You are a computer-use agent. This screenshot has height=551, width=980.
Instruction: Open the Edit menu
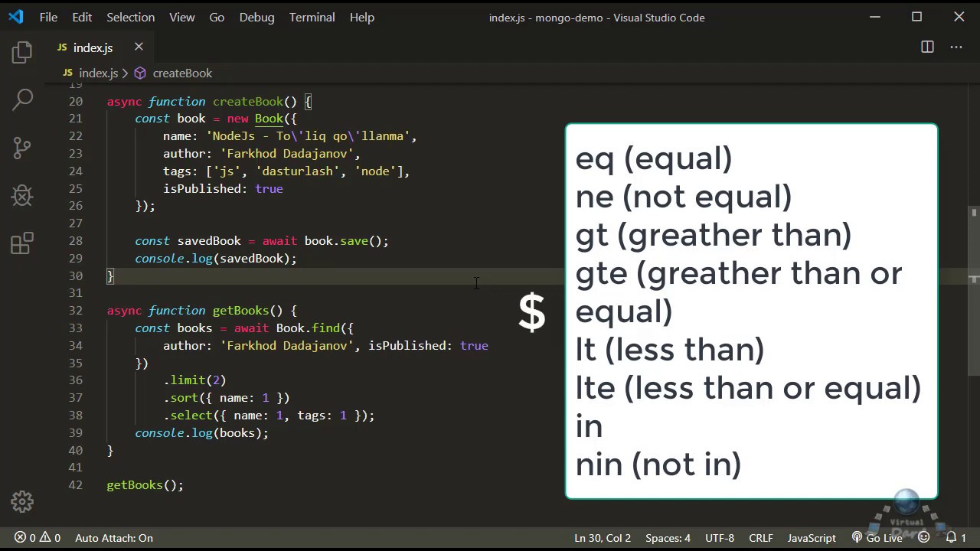[82, 17]
